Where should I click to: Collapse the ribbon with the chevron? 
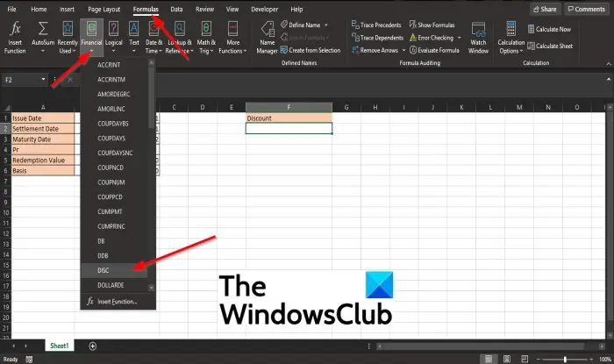tap(609, 63)
